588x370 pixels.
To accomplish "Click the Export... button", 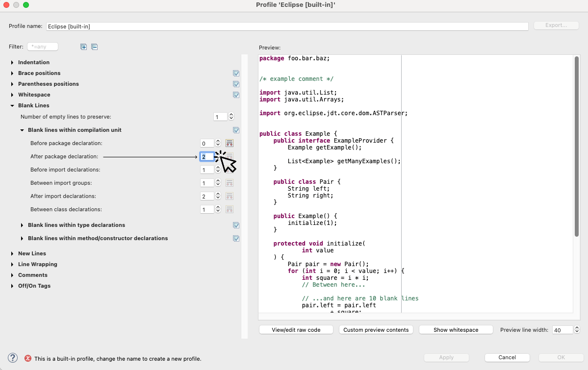I will point(556,25).
